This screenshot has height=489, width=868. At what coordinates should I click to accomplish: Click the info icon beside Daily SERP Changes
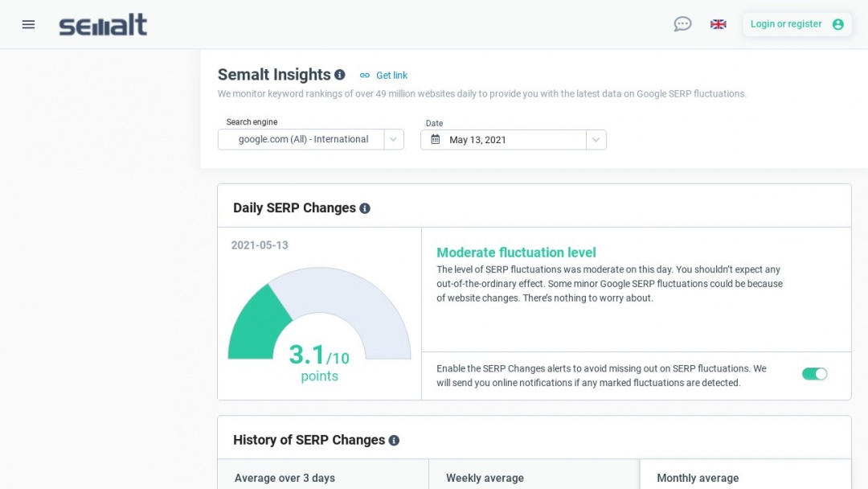[365, 208]
